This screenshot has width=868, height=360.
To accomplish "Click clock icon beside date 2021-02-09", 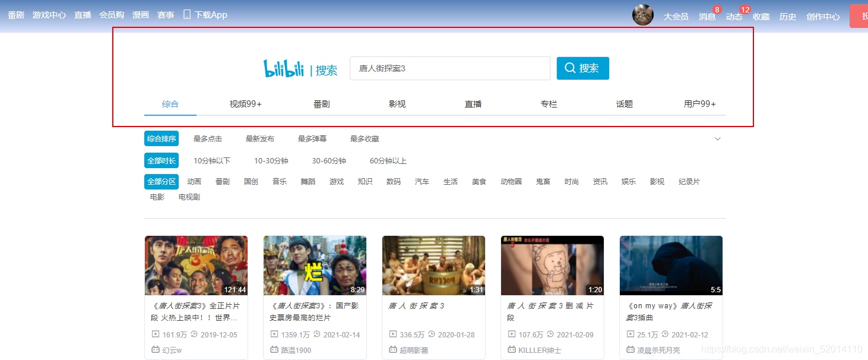I will click(x=550, y=334).
